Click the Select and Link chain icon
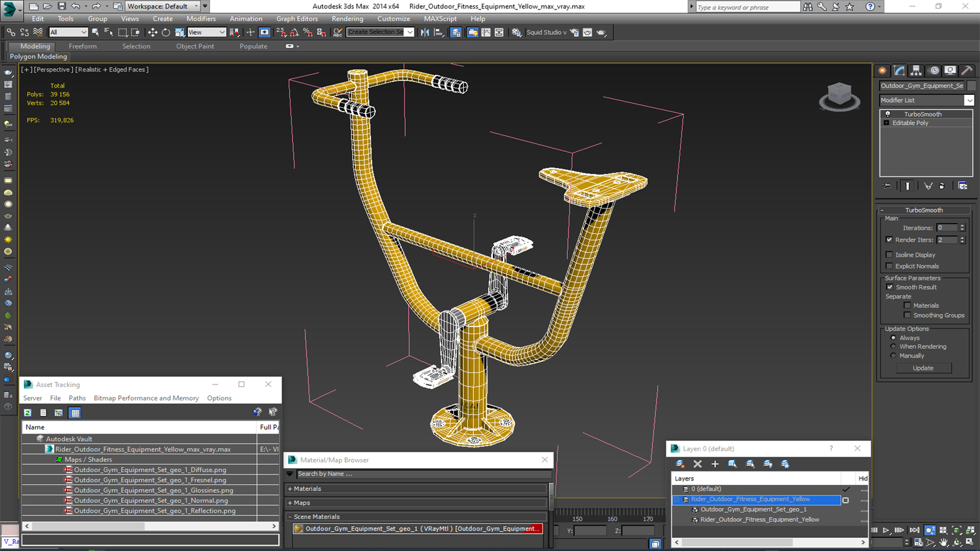 [x=11, y=32]
